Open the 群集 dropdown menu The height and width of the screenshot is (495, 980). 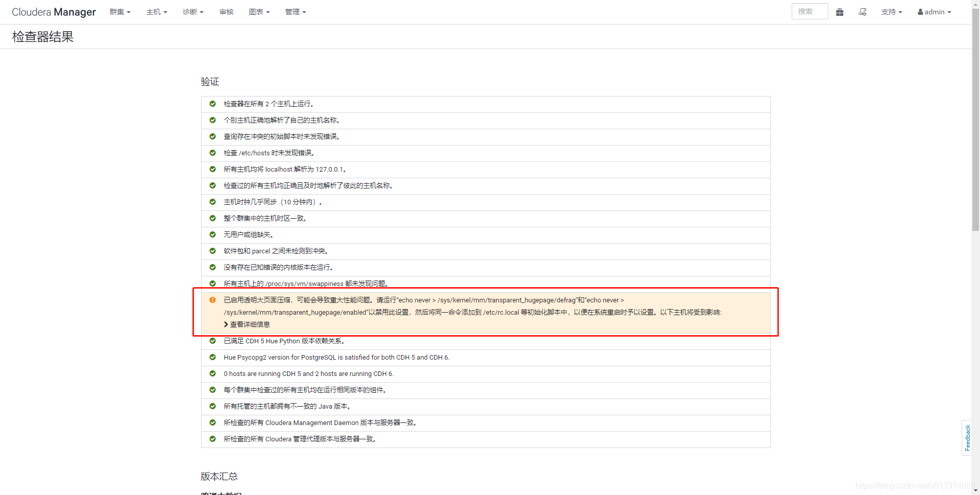(x=120, y=12)
